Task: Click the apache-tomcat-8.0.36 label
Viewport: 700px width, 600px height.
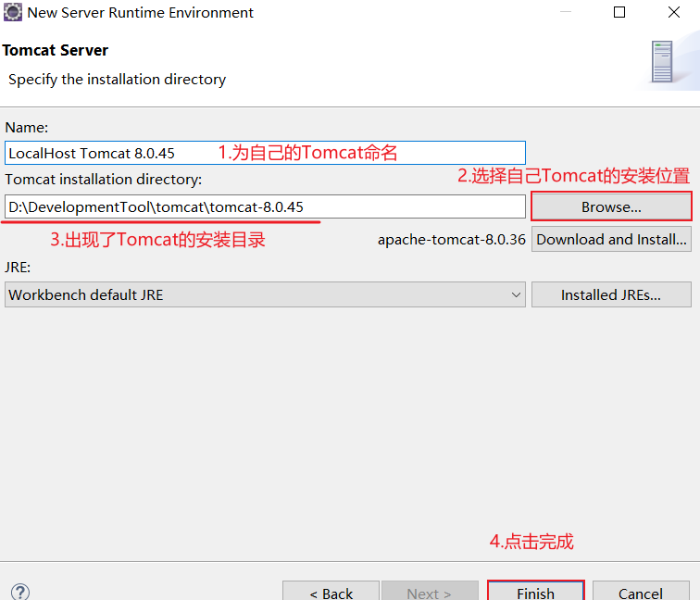Action: 451,240
